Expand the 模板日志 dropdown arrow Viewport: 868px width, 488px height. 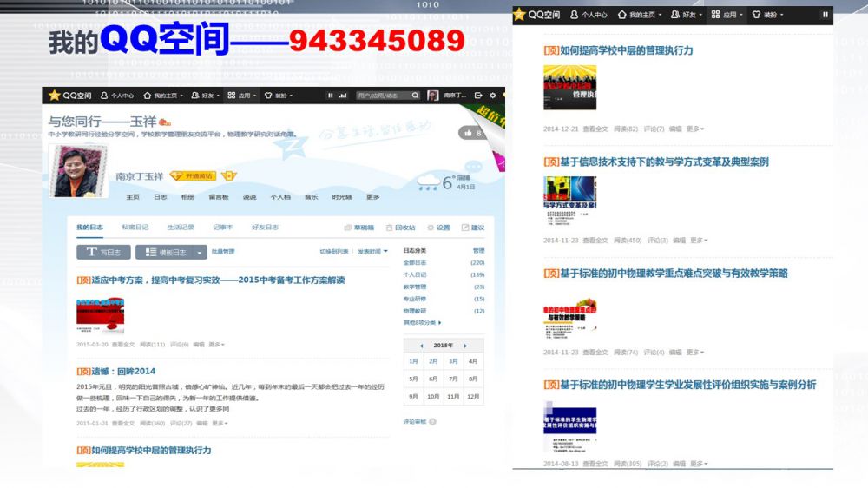pos(201,252)
